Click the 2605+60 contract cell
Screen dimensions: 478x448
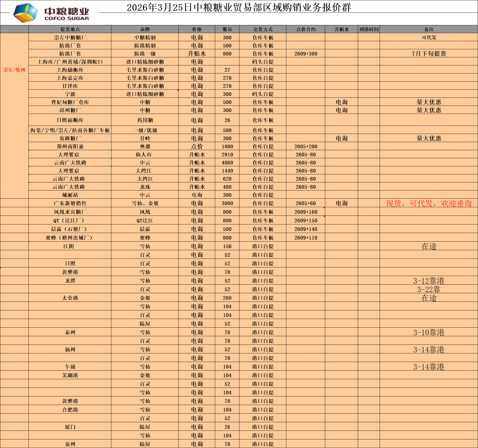coord(306,203)
